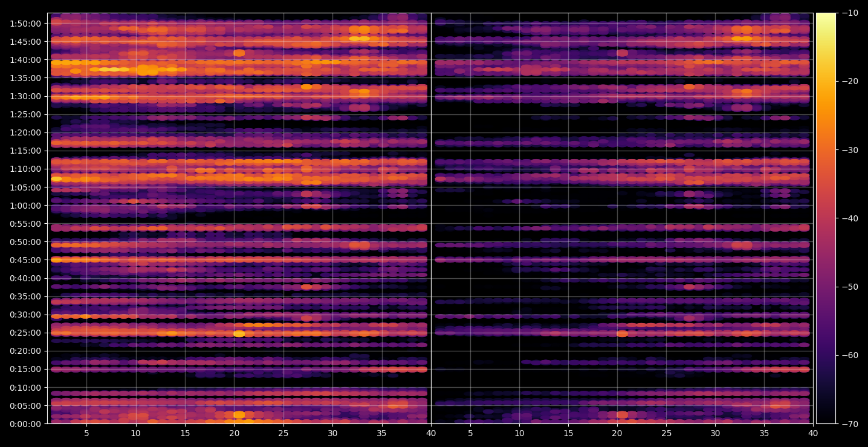Click the 0:40:00 y-axis time label
The image size is (868, 447).
[25, 278]
